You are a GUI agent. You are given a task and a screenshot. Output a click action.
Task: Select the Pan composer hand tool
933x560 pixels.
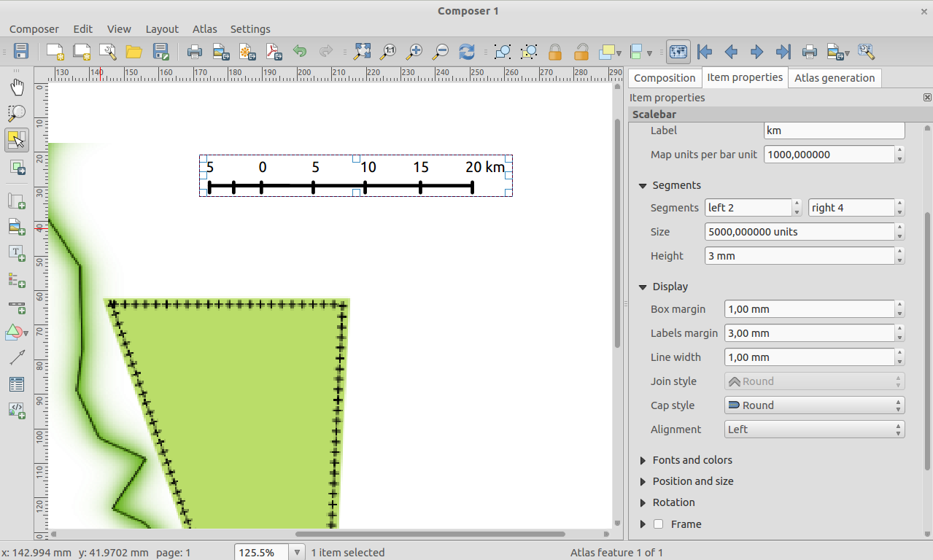click(x=17, y=88)
